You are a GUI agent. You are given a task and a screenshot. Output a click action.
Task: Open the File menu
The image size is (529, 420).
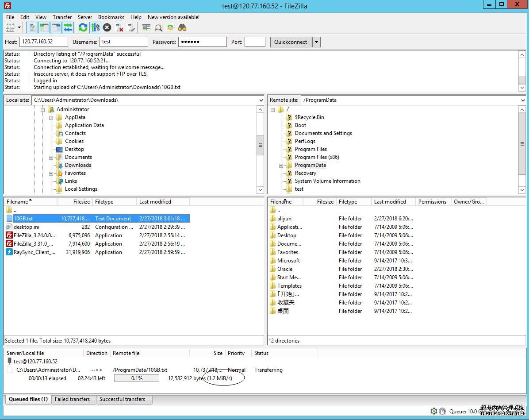[x=10, y=17]
